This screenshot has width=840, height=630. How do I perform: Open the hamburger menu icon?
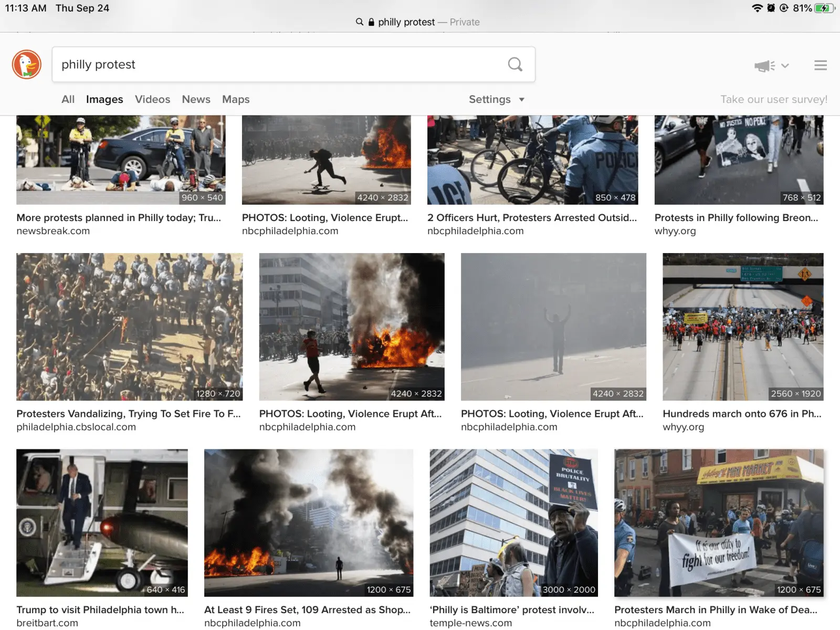(x=820, y=66)
